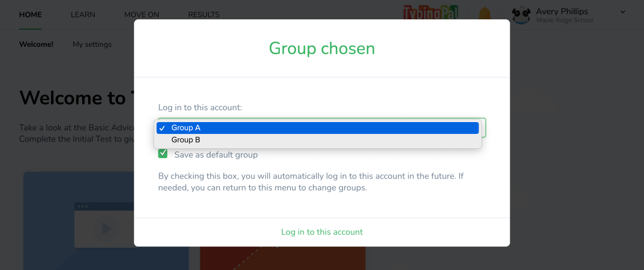Go to the MOVE ON tab
Screen dimensions: 644x270
[141, 15]
